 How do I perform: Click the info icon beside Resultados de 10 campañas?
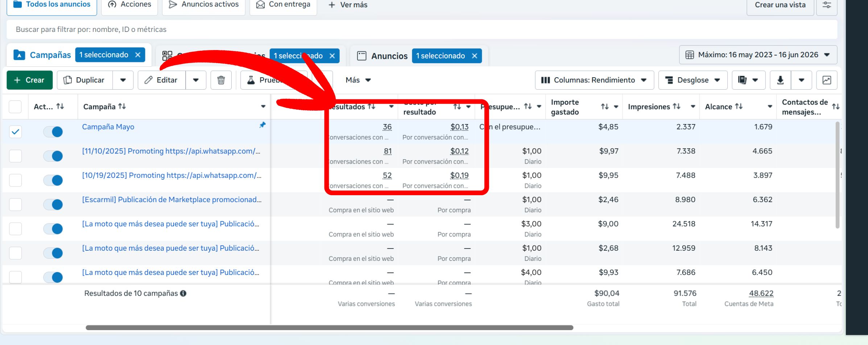(183, 293)
